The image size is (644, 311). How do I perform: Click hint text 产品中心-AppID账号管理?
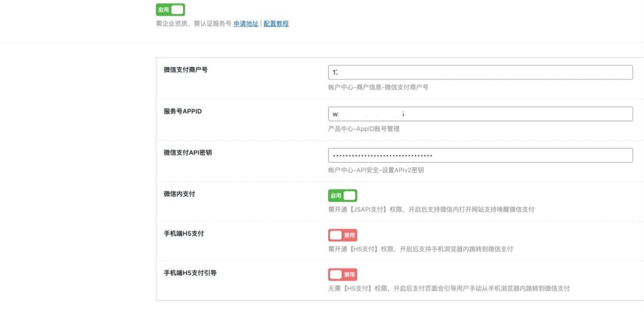point(364,129)
